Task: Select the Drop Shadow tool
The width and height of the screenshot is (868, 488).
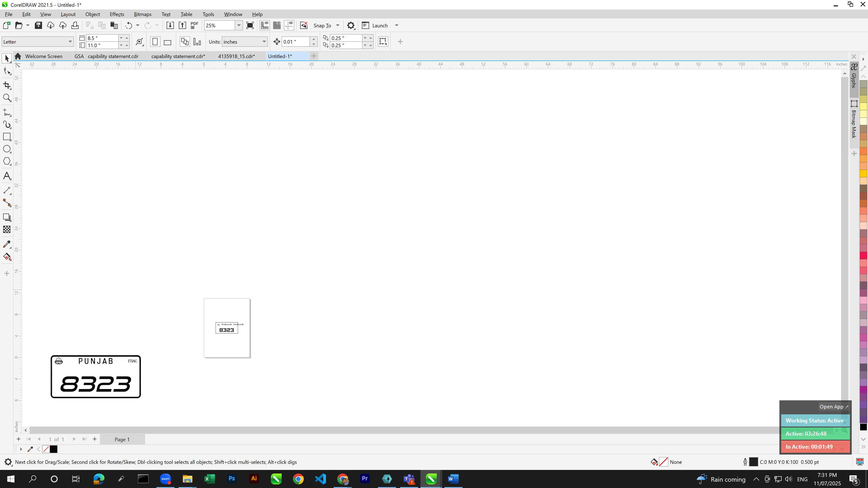Action: click(7, 217)
